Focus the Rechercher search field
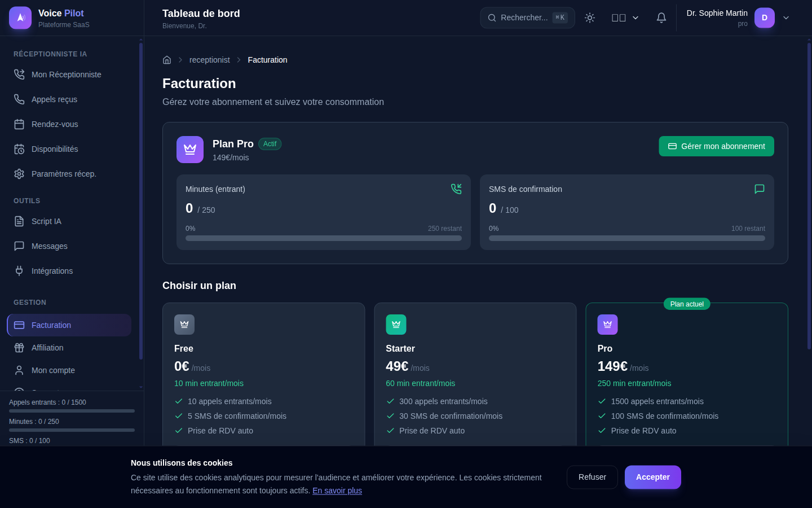This screenshot has width=812, height=508. coord(527,17)
